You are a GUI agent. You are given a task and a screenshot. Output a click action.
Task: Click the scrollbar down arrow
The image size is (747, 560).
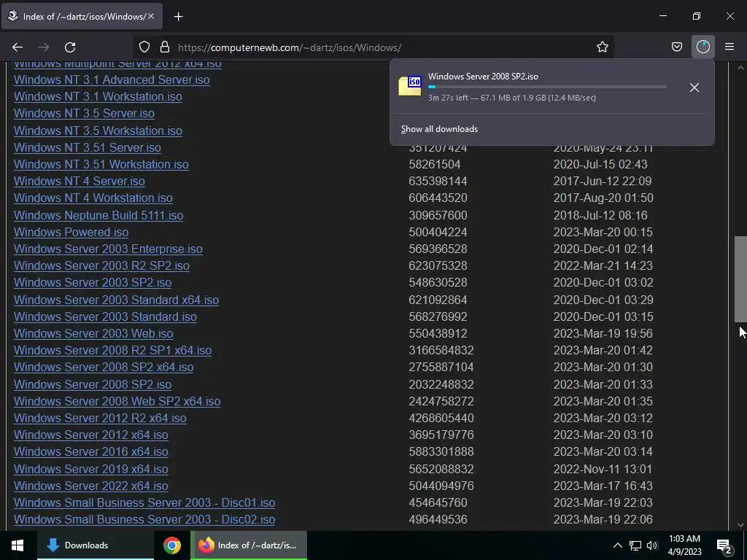point(740,525)
